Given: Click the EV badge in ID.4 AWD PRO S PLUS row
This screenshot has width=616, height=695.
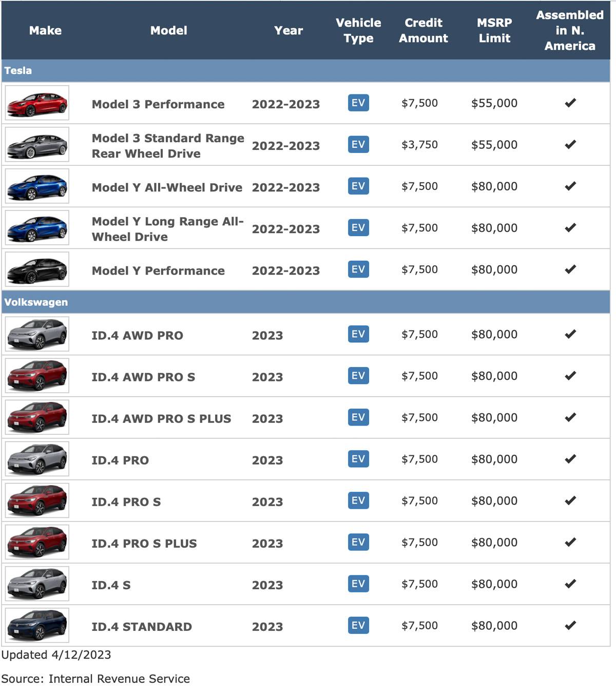Looking at the screenshot, I should 358,417.
